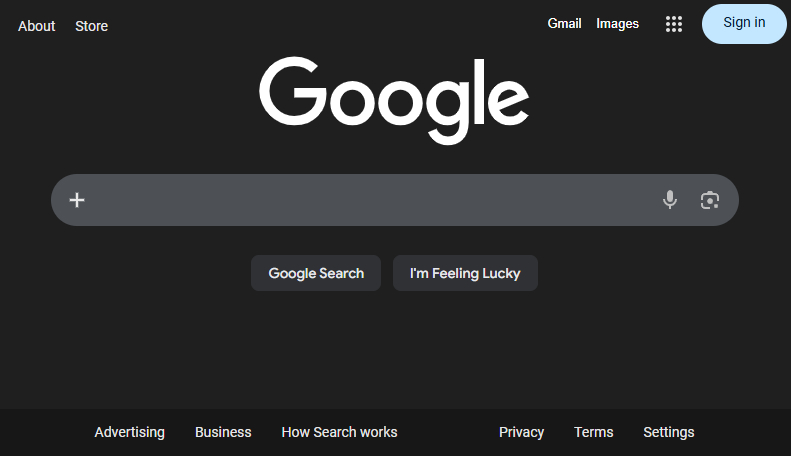
Task: Click the final letter e of the logo
Action: [507, 98]
